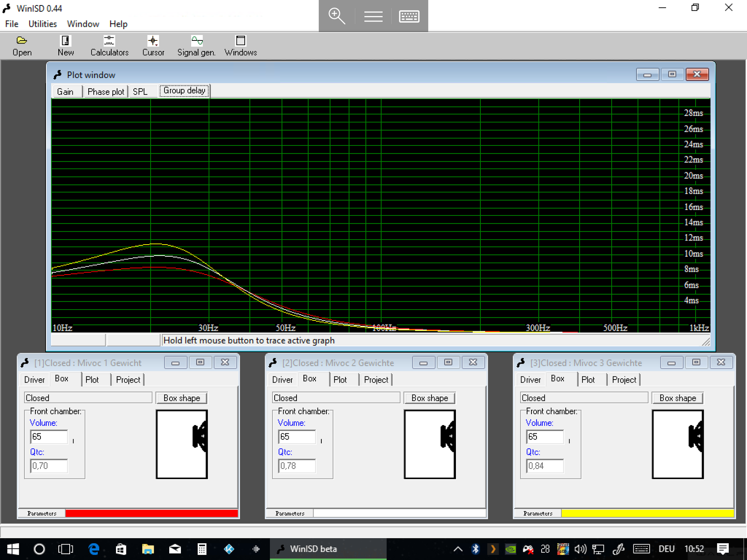Click Parameters label in Mivoc 3 Gewichte

point(538,513)
